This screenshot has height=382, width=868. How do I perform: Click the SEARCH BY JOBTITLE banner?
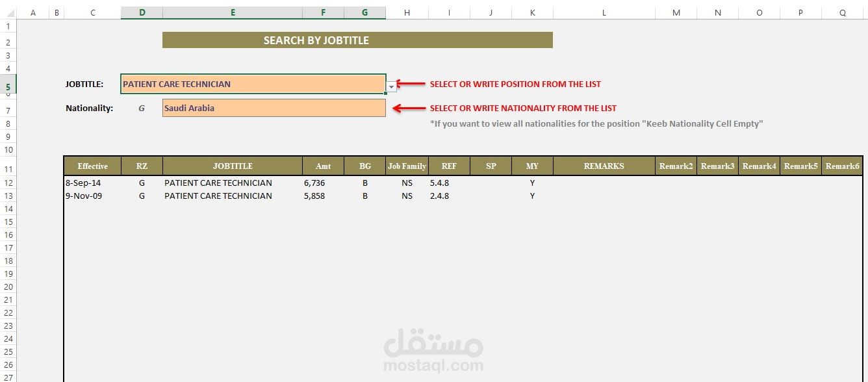(357, 40)
